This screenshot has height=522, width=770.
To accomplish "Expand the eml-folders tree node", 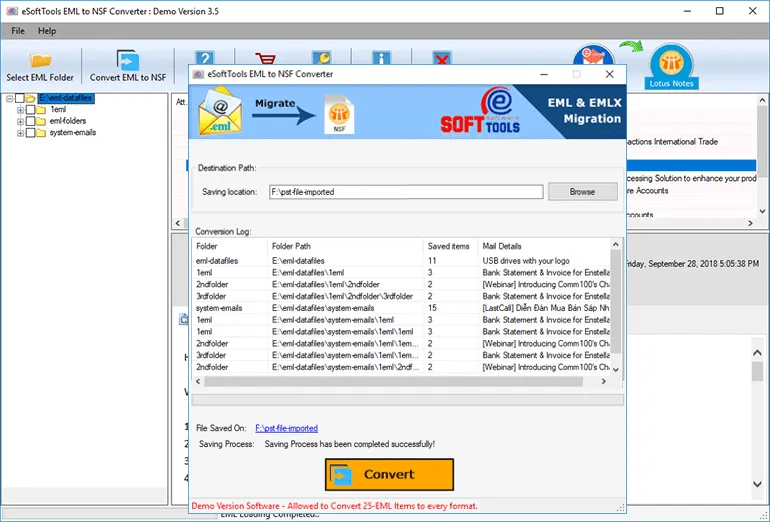I will pos(20,121).
